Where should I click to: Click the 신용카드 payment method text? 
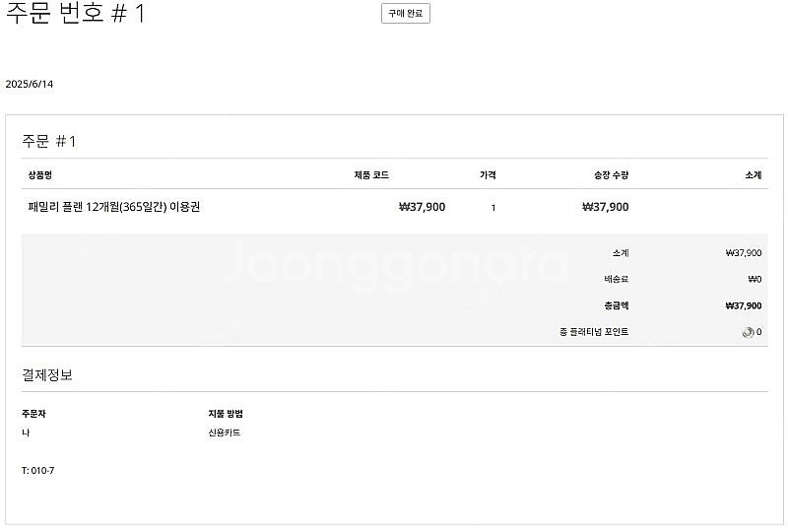pos(225,432)
